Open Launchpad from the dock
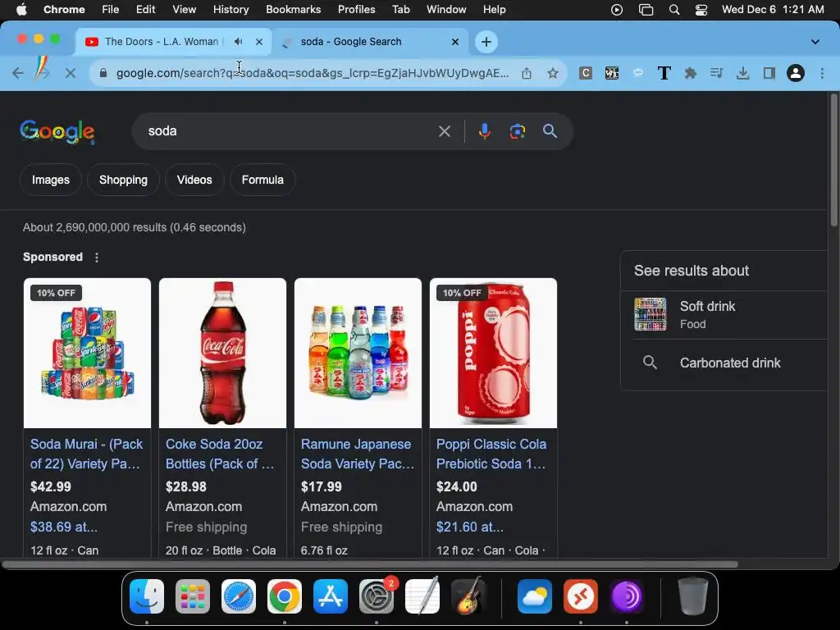 point(193,596)
